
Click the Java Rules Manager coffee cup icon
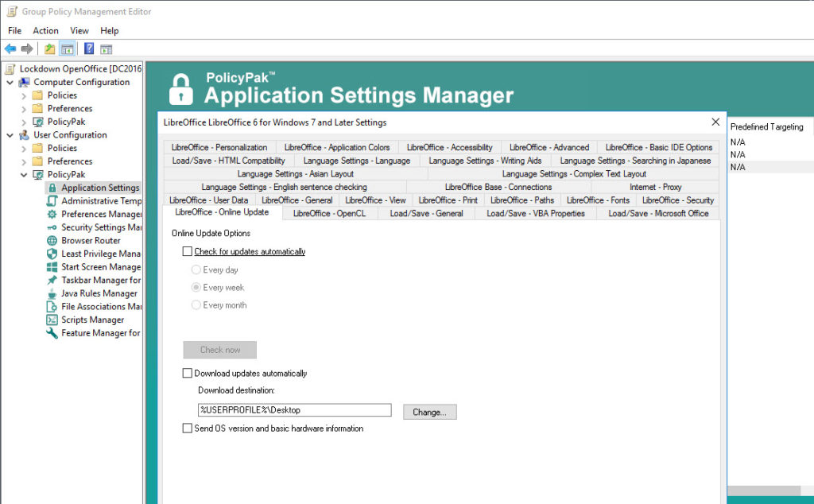pyautogui.click(x=52, y=293)
